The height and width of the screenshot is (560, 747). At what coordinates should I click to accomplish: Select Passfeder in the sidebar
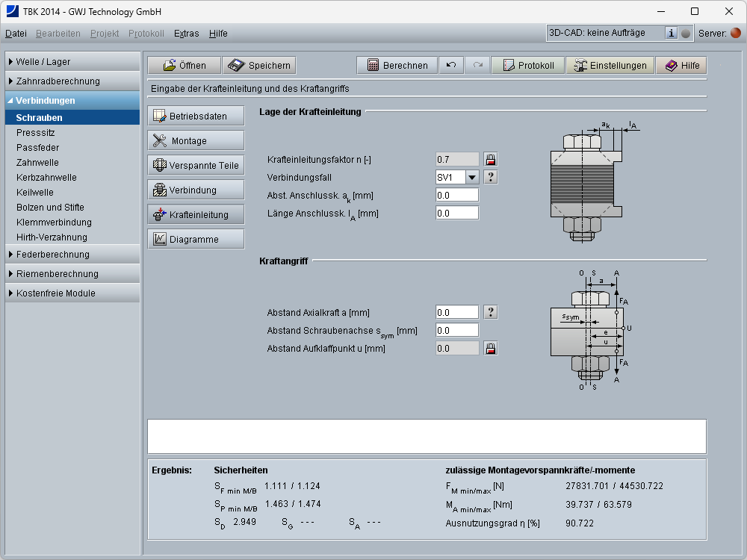pos(37,148)
